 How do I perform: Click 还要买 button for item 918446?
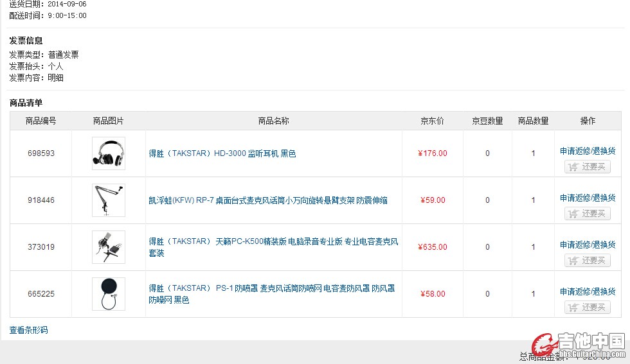coord(588,214)
